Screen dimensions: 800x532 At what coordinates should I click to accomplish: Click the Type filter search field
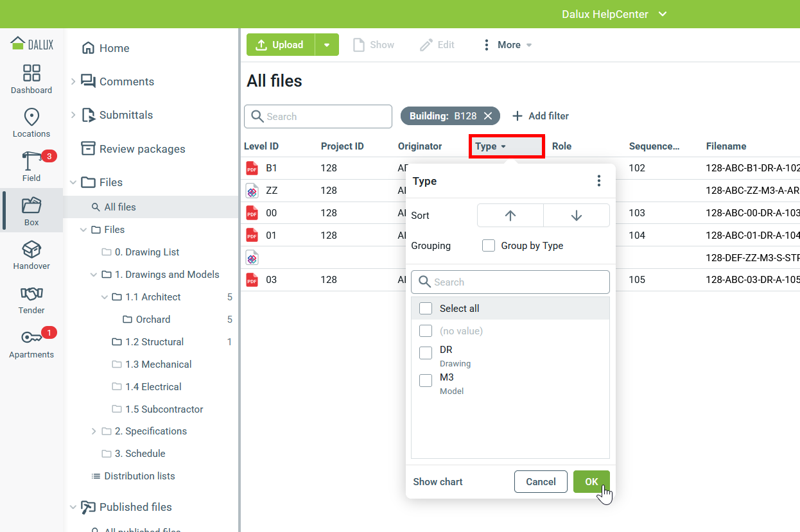(x=510, y=282)
